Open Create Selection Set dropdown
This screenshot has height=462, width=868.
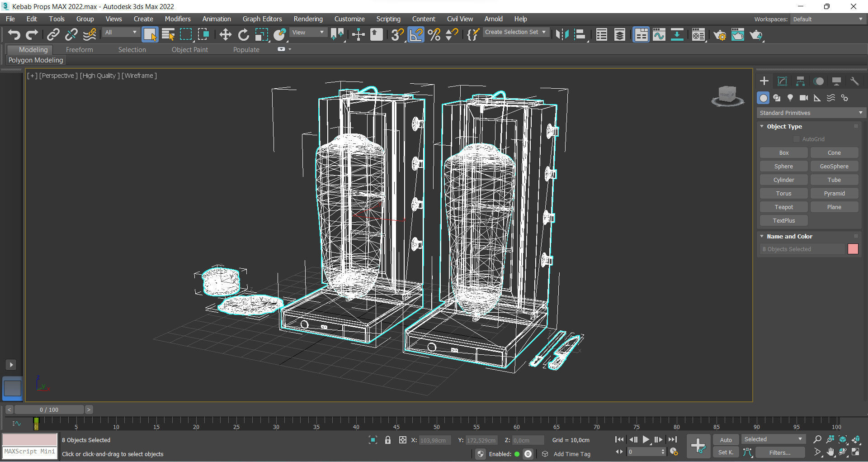click(x=516, y=32)
